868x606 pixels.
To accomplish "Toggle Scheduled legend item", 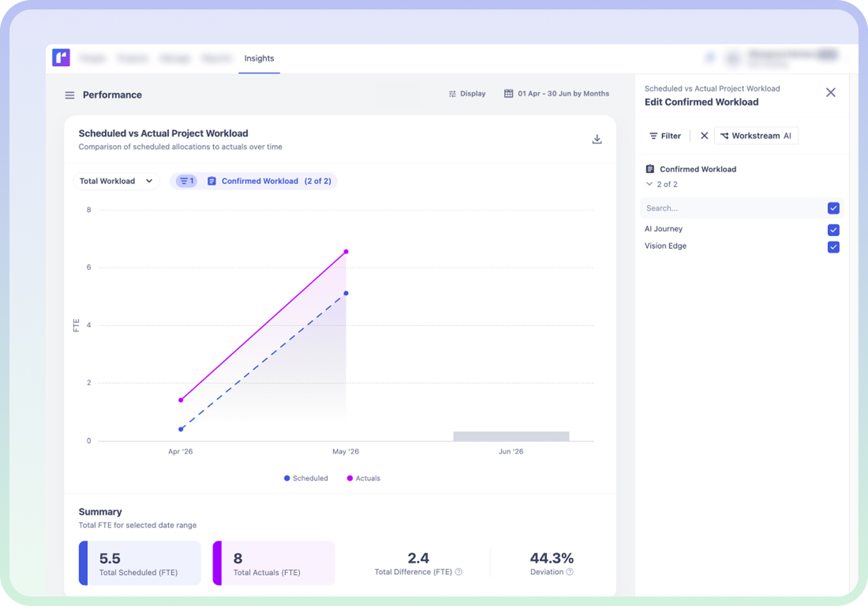I will point(306,478).
